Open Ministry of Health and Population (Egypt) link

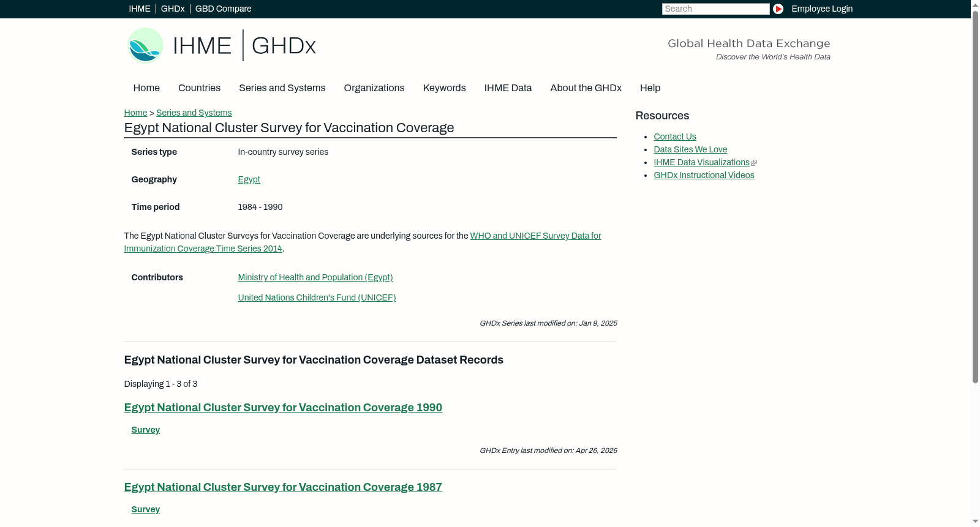[x=315, y=277]
